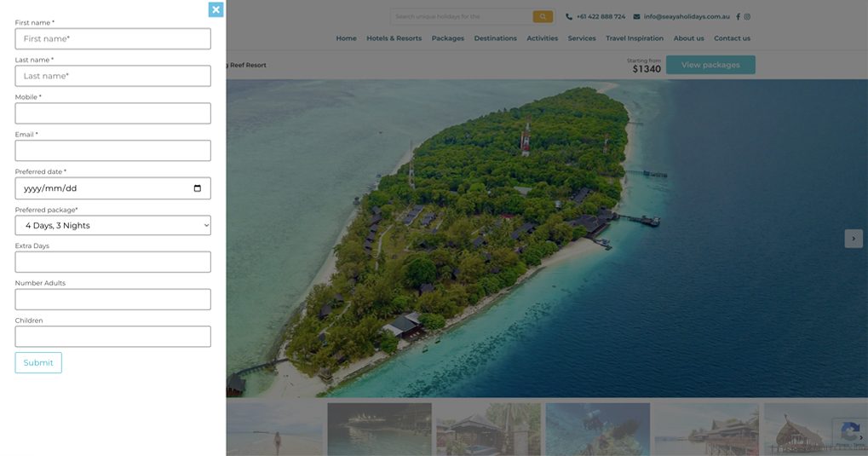The height and width of the screenshot is (456, 868).
Task: Close the enquiry form panel
Action: click(216, 9)
